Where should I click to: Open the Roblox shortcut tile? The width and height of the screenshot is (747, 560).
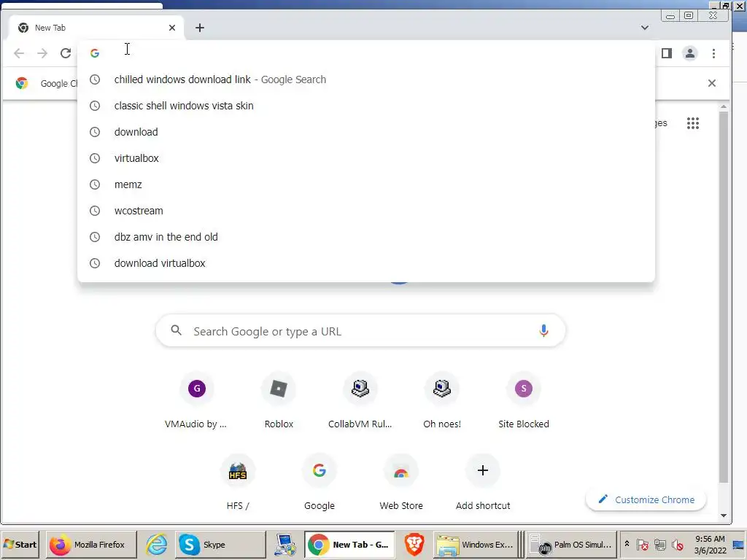pyautogui.click(x=279, y=402)
